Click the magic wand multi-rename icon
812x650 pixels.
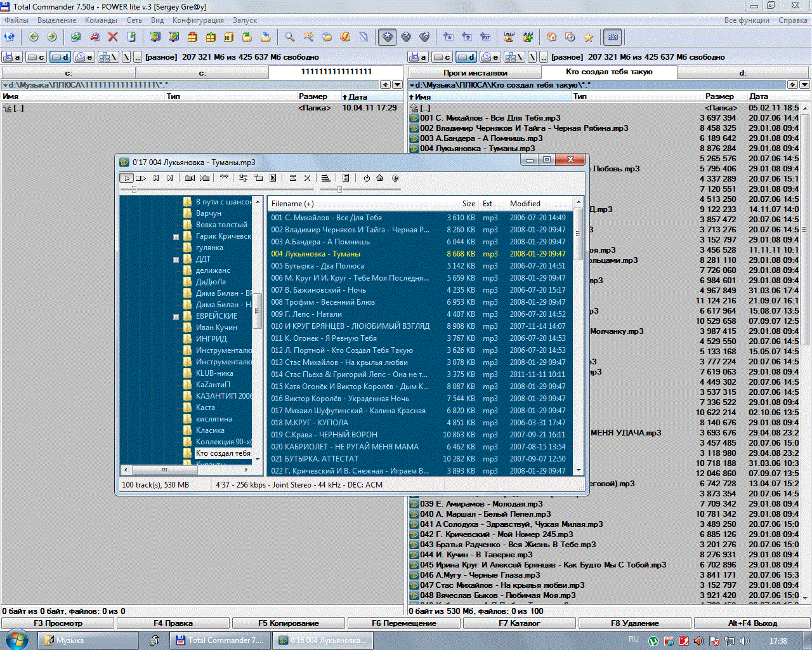click(308, 37)
